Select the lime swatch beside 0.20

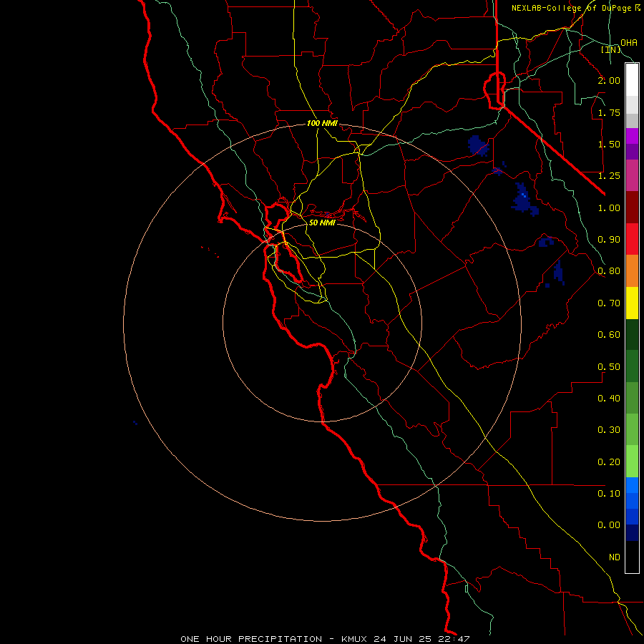click(632, 462)
